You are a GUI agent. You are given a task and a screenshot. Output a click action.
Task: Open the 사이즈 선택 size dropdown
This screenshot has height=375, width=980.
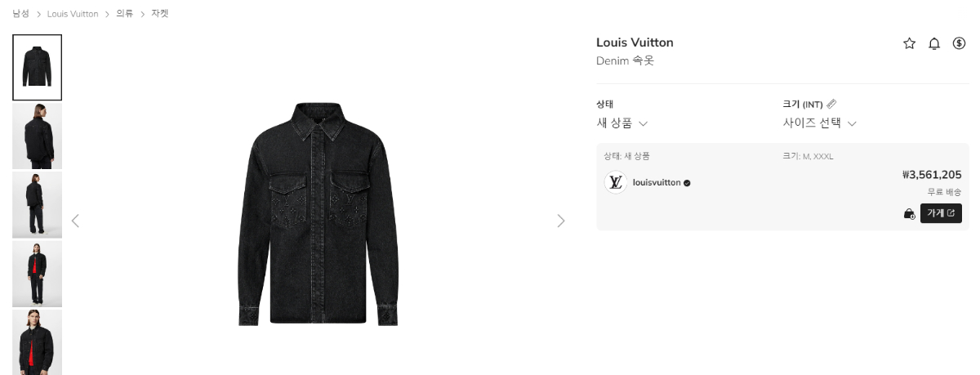(819, 123)
